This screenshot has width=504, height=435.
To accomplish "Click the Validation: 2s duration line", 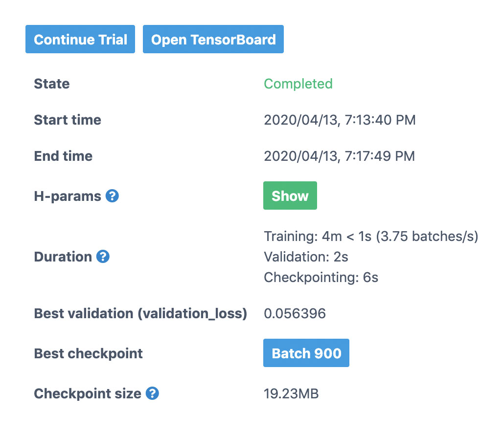I will click(x=306, y=257).
